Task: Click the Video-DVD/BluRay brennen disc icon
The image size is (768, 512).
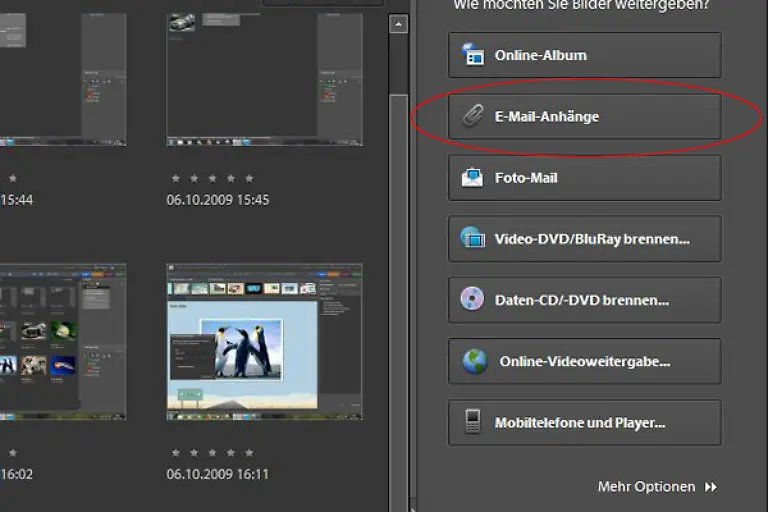Action: [x=472, y=239]
